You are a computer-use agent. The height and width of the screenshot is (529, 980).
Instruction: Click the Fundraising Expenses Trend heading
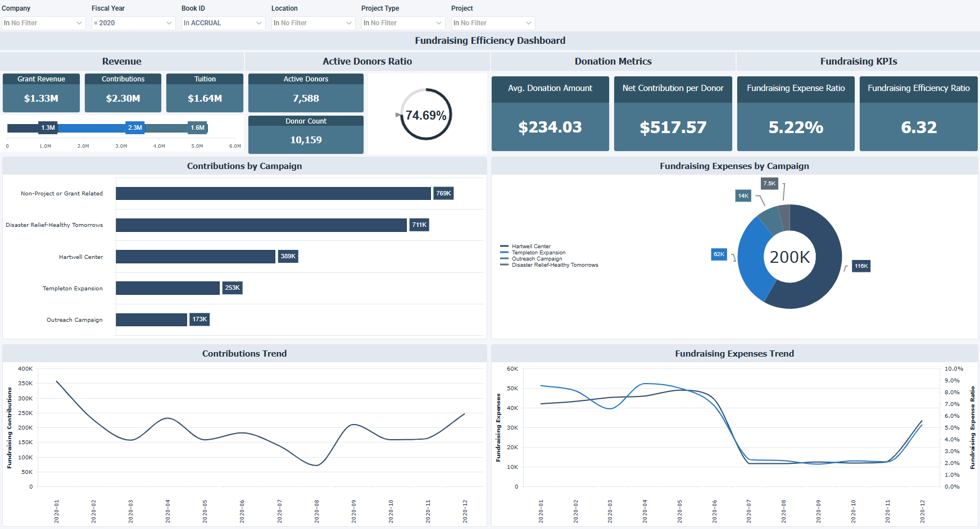pyautogui.click(x=734, y=354)
